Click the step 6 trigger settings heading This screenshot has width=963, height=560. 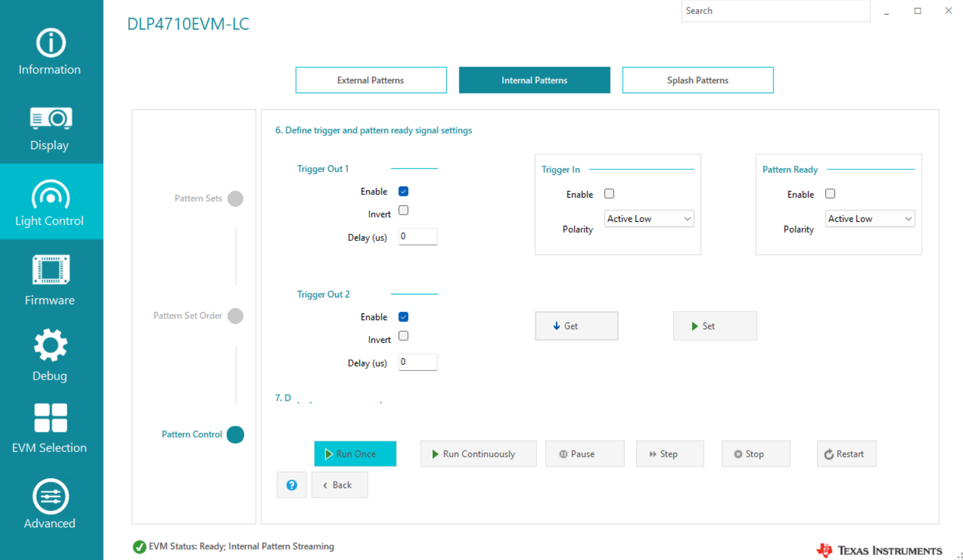(x=374, y=131)
